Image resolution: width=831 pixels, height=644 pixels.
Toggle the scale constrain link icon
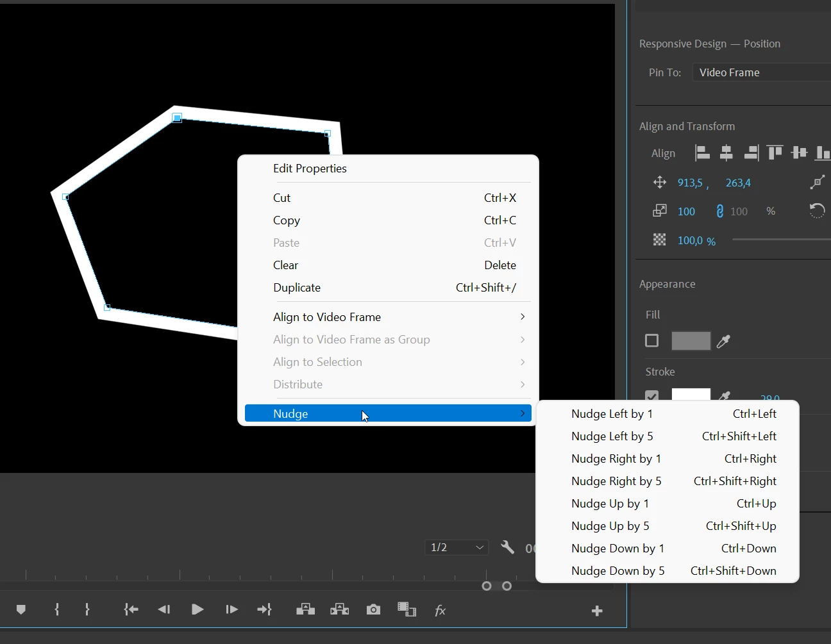pyautogui.click(x=719, y=211)
